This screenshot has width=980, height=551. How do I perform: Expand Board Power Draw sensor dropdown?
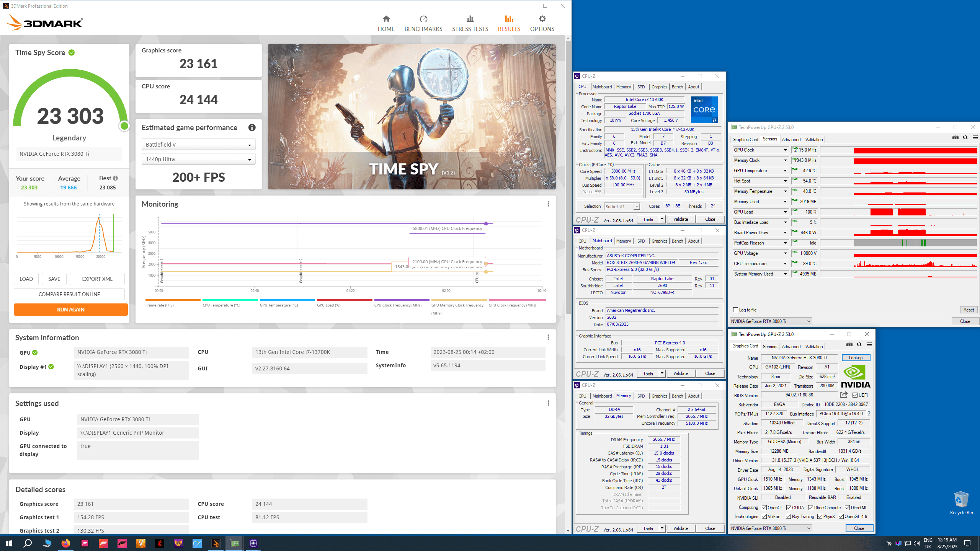pyautogui.click(x=785, y=233)
